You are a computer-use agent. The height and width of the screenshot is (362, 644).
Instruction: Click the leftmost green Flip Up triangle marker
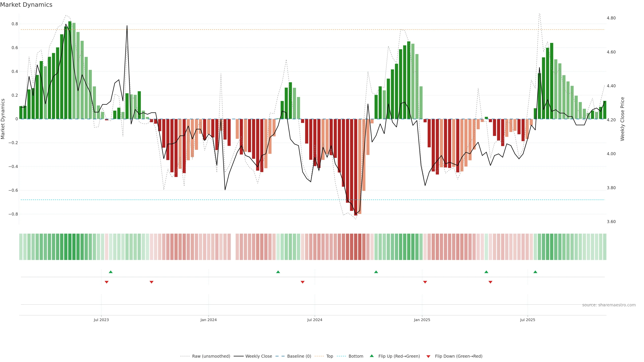click(111, 272)
